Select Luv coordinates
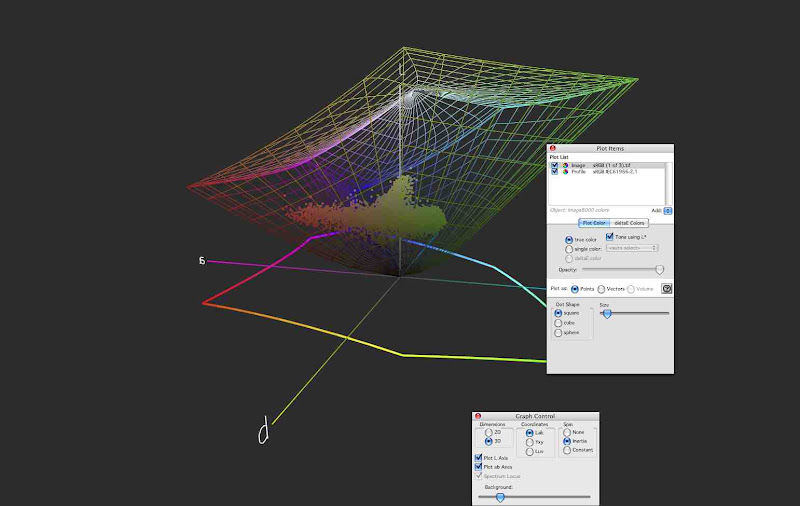Screen dimensions: 800x506 tap(530, 451)
